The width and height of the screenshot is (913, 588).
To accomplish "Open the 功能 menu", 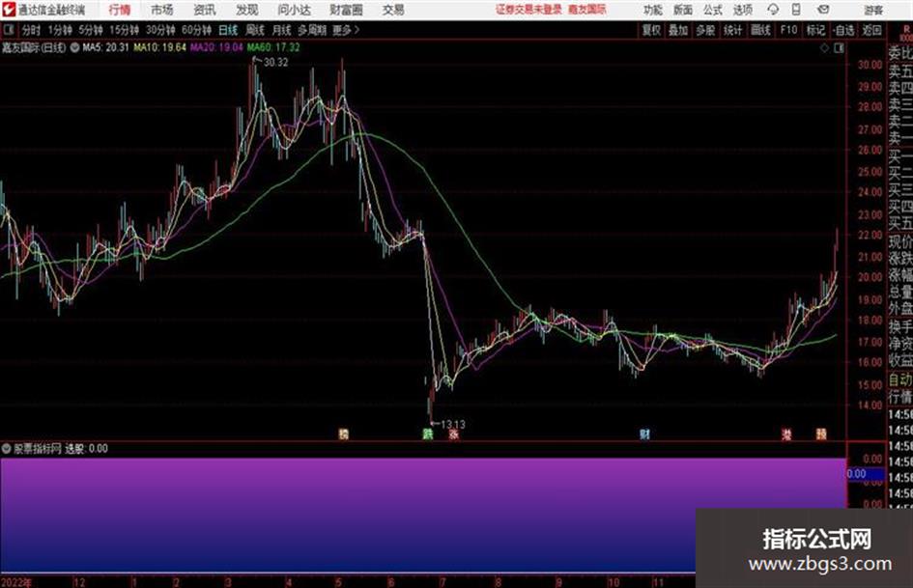I will [x=653, y=10].
